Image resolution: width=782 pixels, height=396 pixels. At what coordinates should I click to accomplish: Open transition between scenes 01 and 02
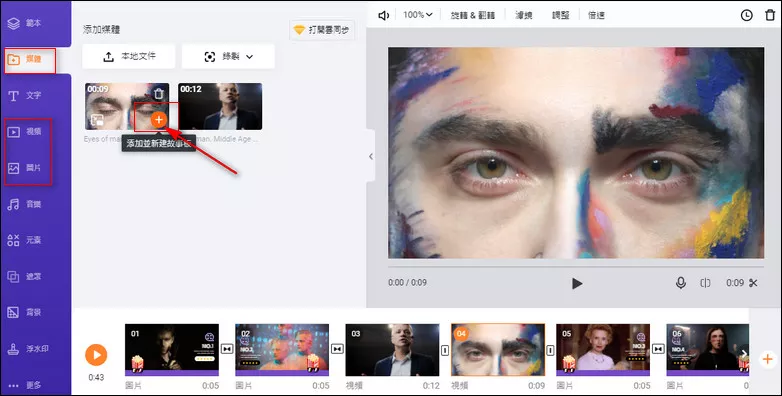tap(227, 349)
